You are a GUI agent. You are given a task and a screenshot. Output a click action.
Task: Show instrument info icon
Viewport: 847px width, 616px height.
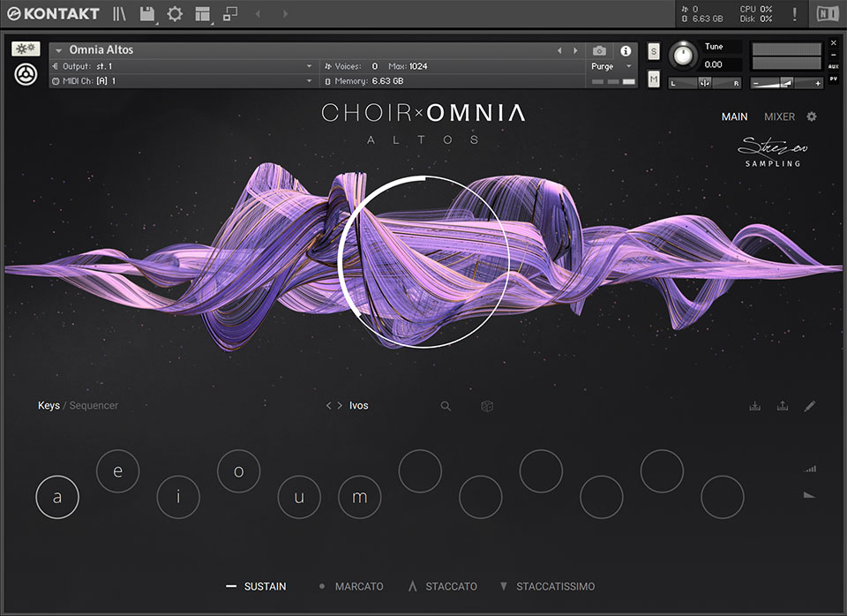coord(626,51)
